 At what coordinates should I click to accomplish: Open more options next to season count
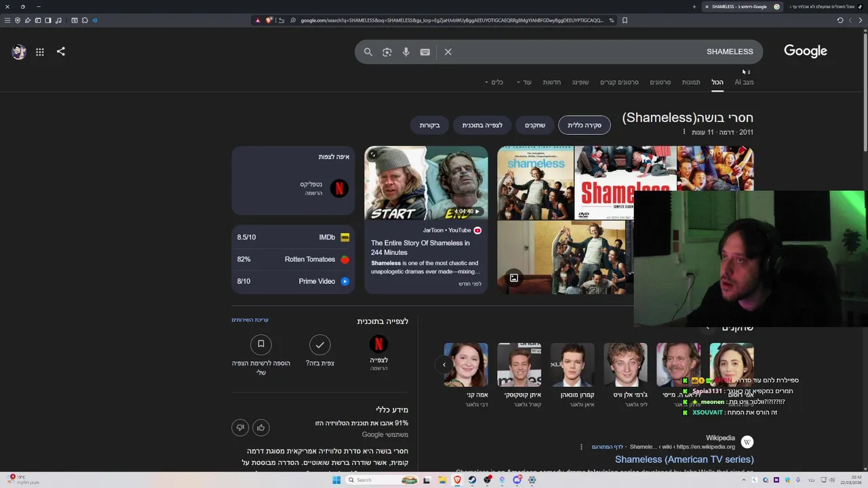(684, 132)
